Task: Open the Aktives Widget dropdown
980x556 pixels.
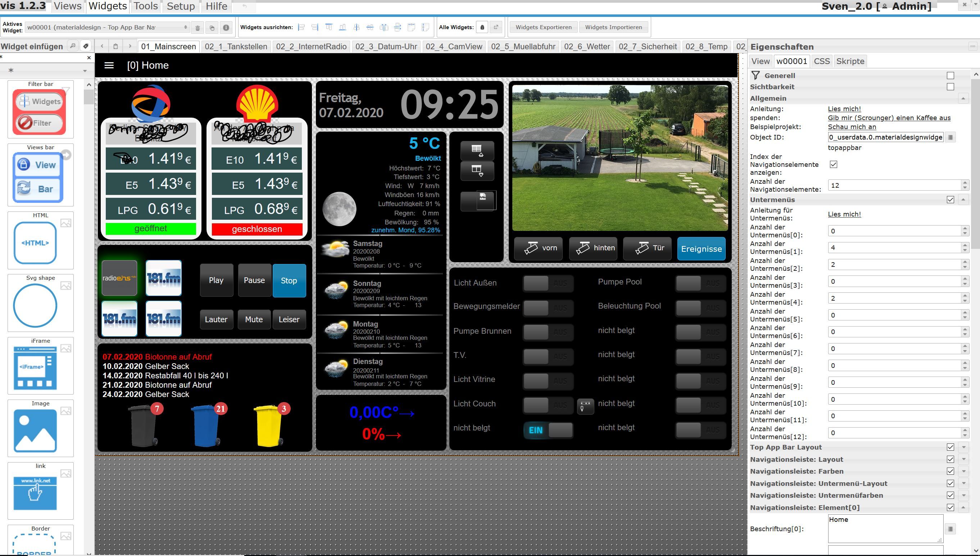Action: pyautogui.click(x=107, y=27)
